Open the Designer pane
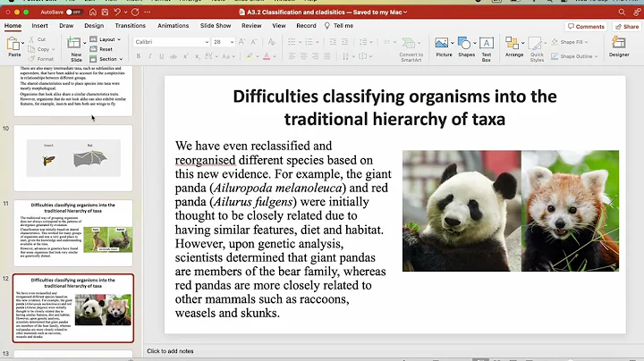 pyautogui.click(x=619, y=46)
